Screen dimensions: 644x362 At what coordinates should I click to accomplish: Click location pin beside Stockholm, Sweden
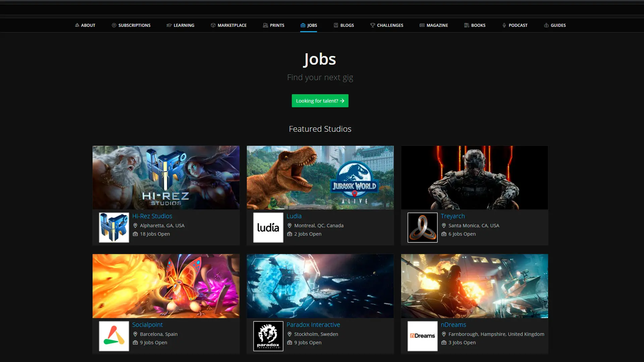click(x=289, y=334)
